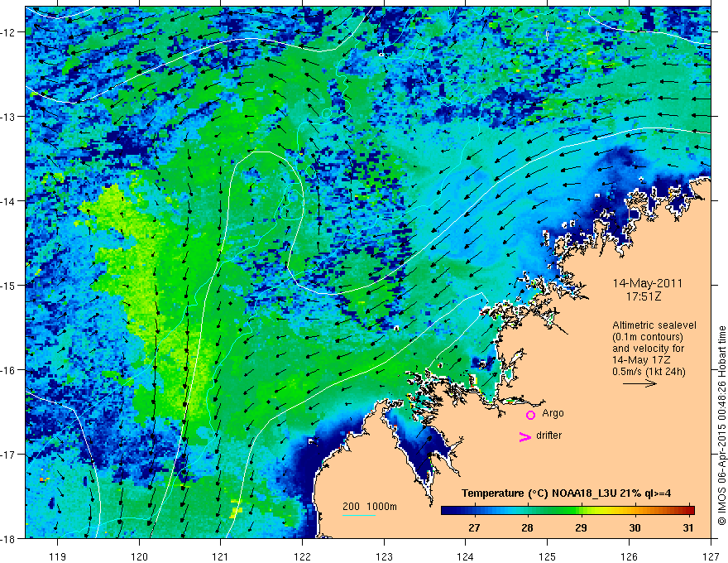Click longitude axis label 120
The width and height of the screenshot is (728, 563).
click(x=139, y=556)
